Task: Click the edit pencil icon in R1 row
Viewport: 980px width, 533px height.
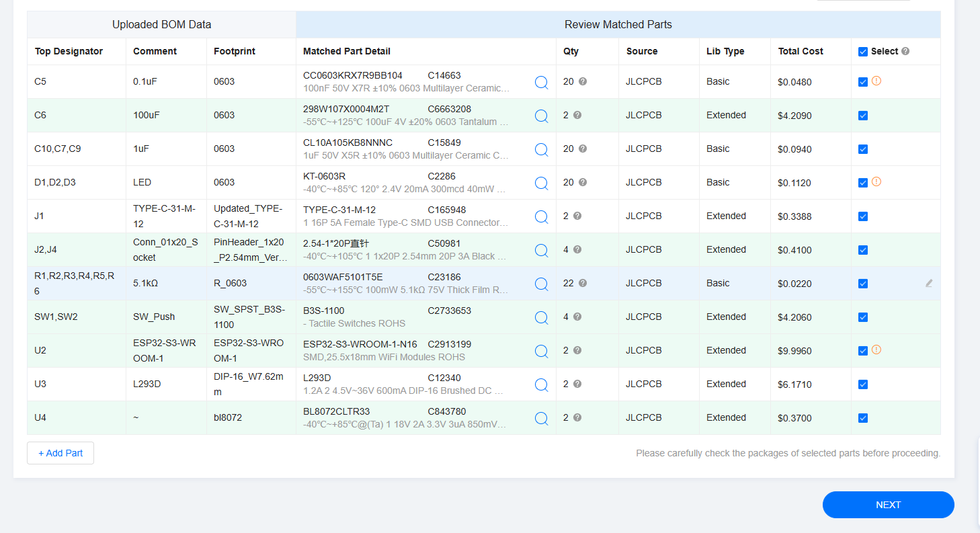Action: pyautogui.click(x=929, y=284)
